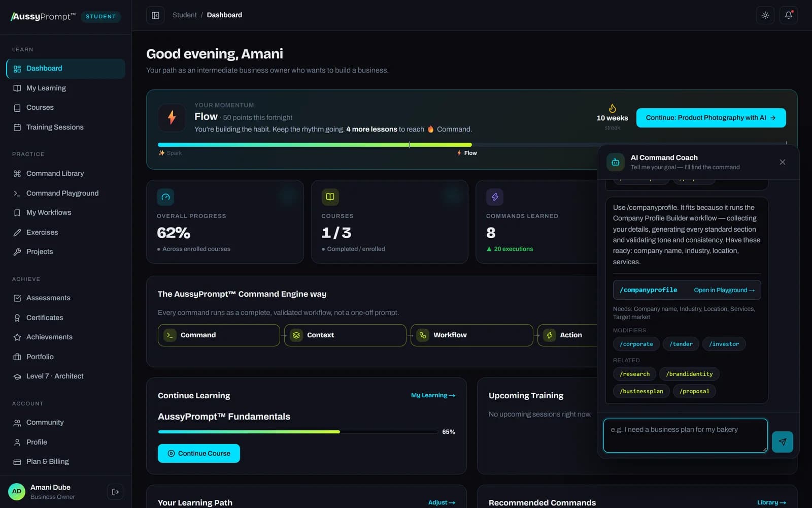
Task: Click Open in Playground link
Action: tap(724, 290)
